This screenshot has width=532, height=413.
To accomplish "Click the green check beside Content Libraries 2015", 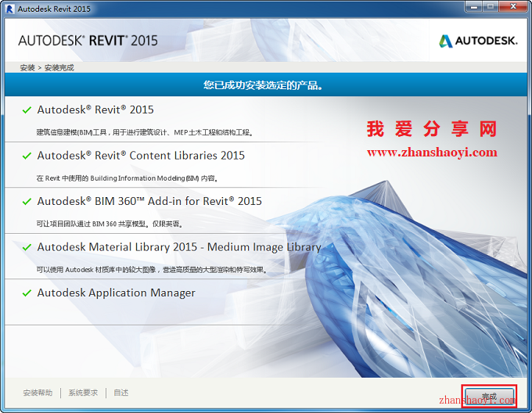I will click(x=27, y=156).
